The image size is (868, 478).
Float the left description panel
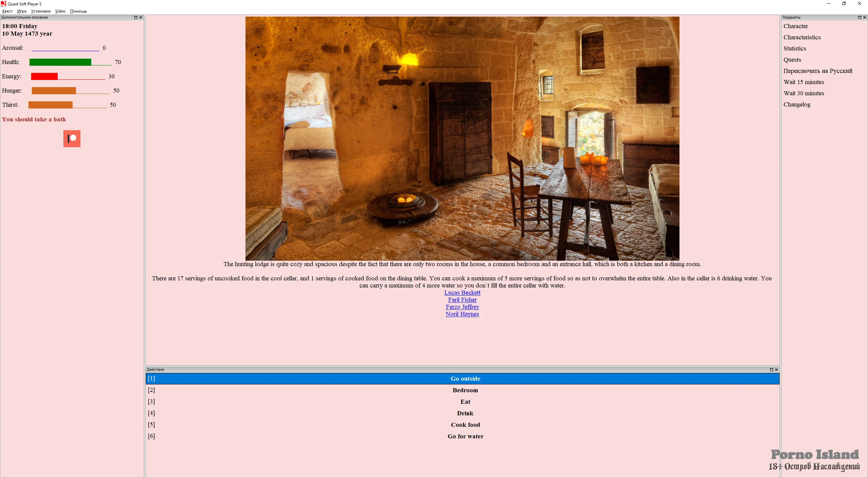click(136, 17)
